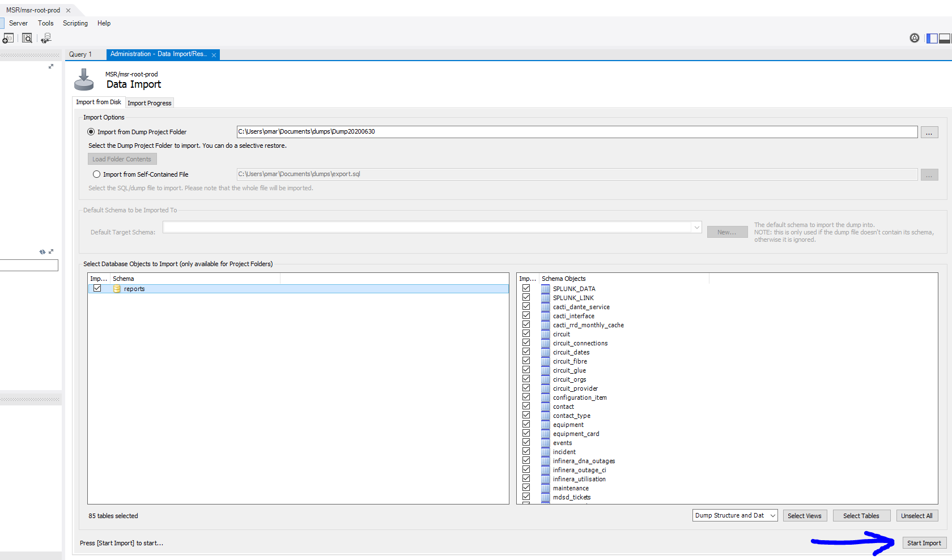Uncheck the reports schema checkbox
The width and height of the screenshot is (952, 560).
click(x=97, y=288)
